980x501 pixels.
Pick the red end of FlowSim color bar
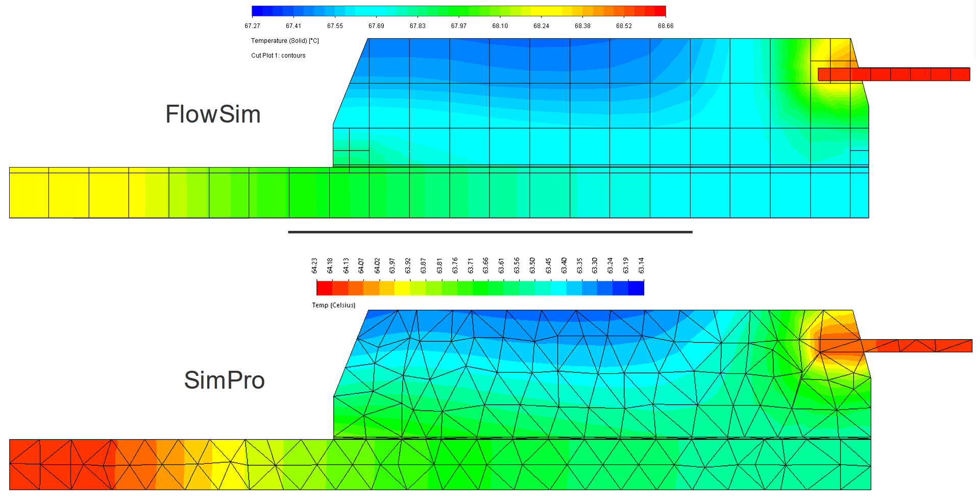pos(660,11)
